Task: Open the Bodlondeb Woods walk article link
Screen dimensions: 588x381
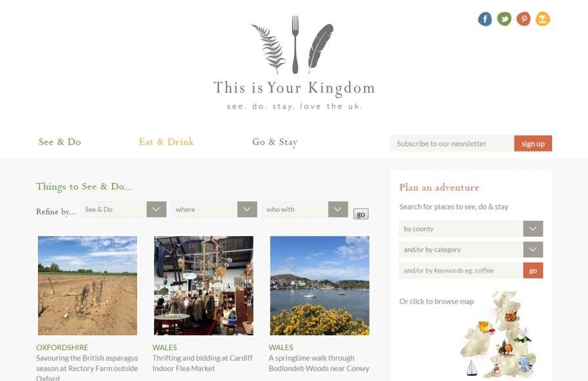Action: (319, 363)
